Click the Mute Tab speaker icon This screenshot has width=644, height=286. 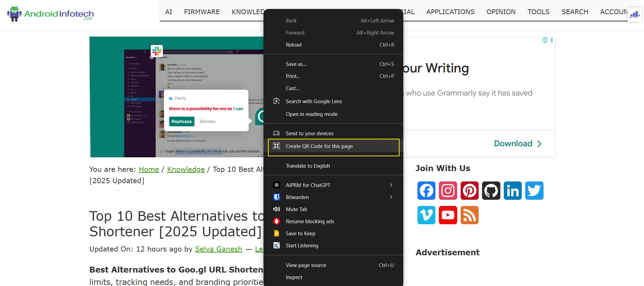[x=276, y=209]
